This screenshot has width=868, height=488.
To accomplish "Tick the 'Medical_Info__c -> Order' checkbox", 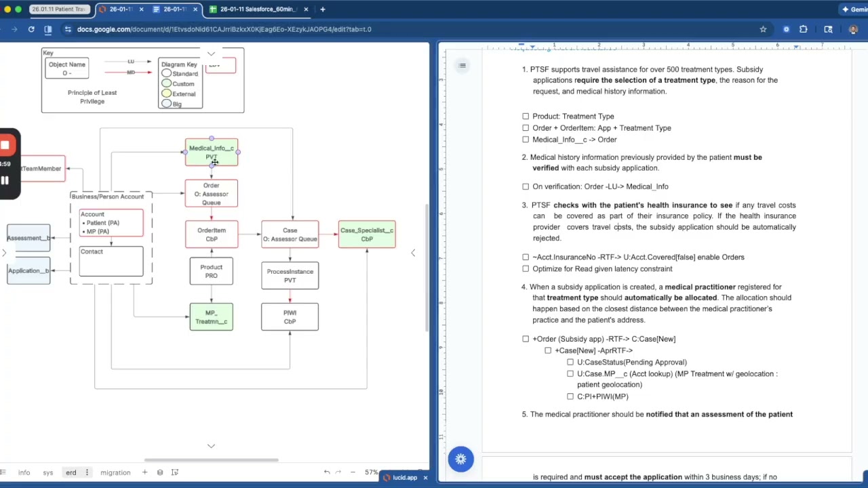I will click(526, 140).
